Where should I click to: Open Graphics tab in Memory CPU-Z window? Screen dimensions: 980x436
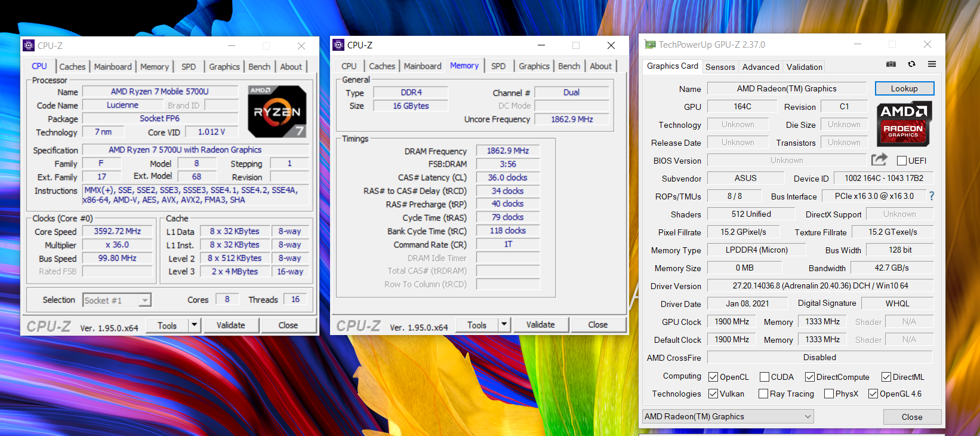pyautogui.click(x=534, y=66)
